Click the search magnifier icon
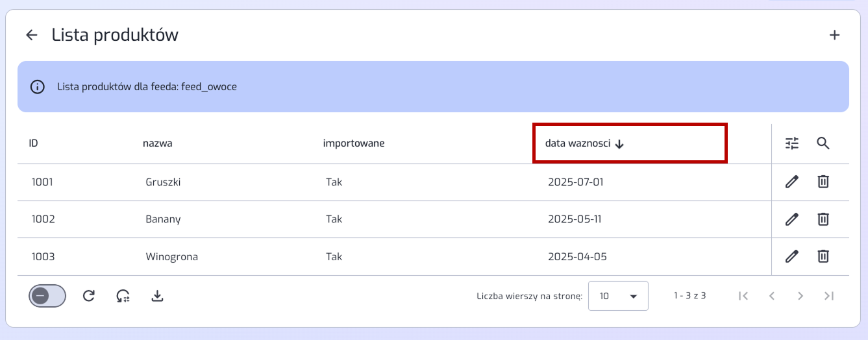This screenshot has width=868, height=340. pyautogui.click(x=823, y=143)
